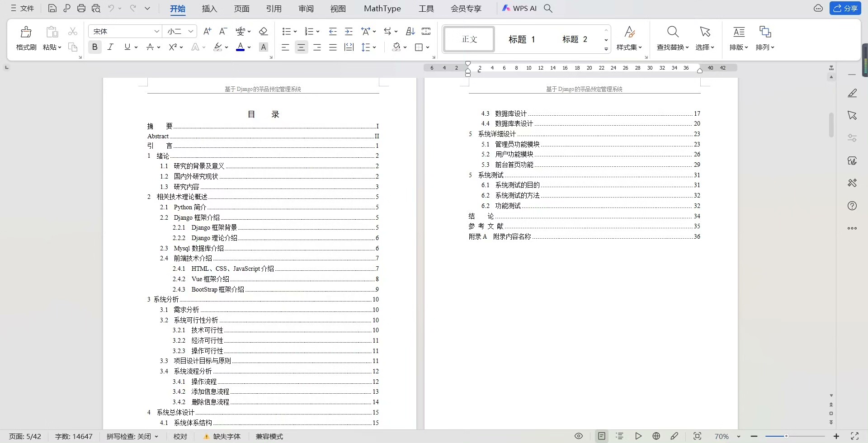The width and height of the screenshot is (868, 443).
Task: Expand the spell check (拼写检查) dropdown
Action: pyautogui.click(x=156, y=436)
